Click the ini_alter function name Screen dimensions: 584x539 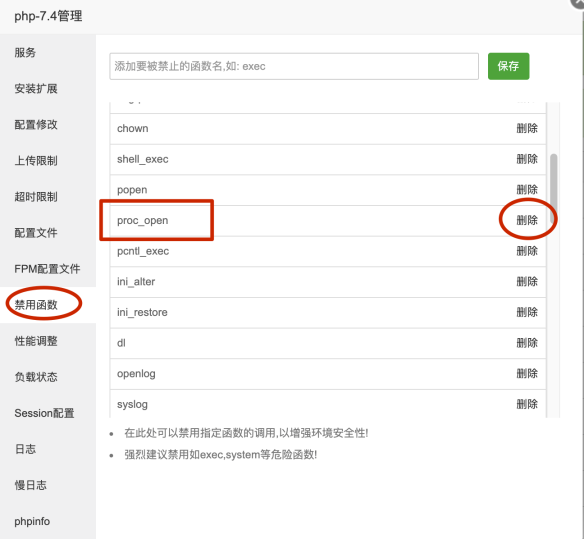[x=136, y=282]
